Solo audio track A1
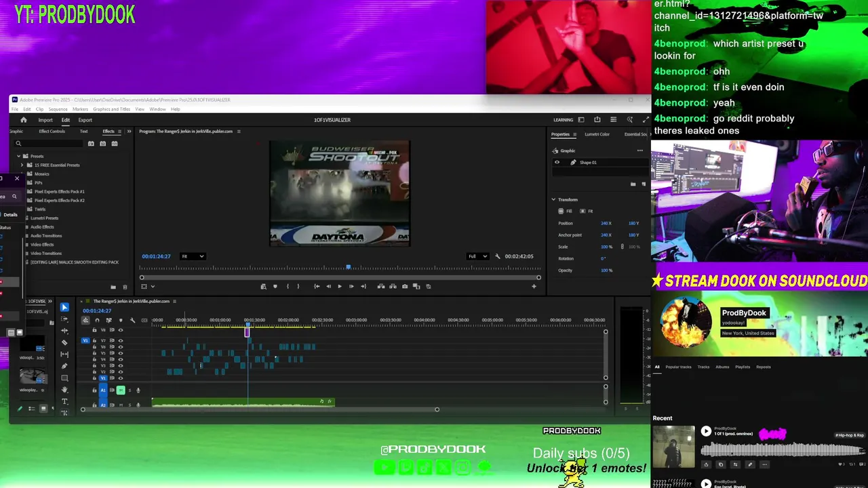The width and height of the screenshot is (868, 488). point(130,390)
